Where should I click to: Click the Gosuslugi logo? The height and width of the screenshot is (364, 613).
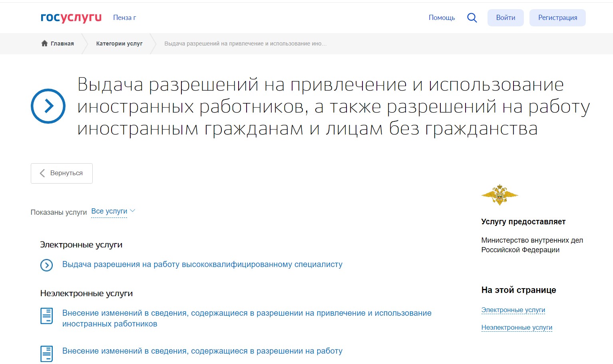coord(71,18)
